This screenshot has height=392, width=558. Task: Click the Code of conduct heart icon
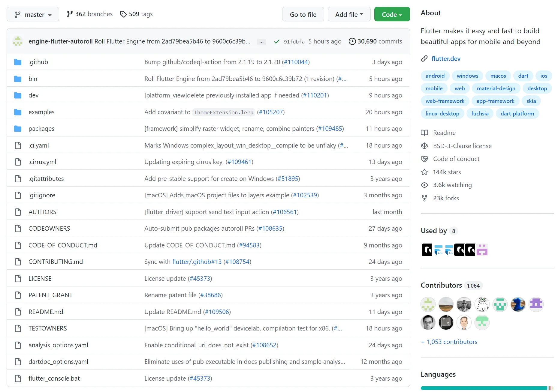point(424,159)
